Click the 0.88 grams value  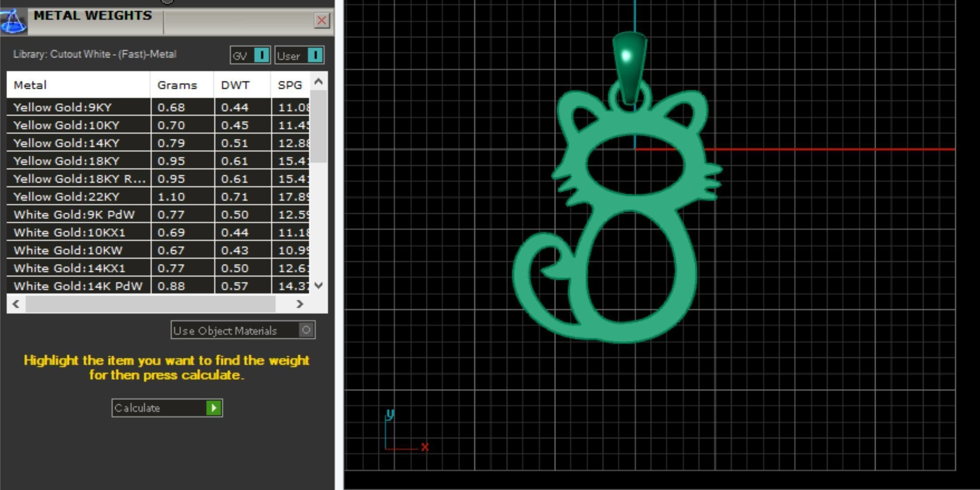[171, 286]
